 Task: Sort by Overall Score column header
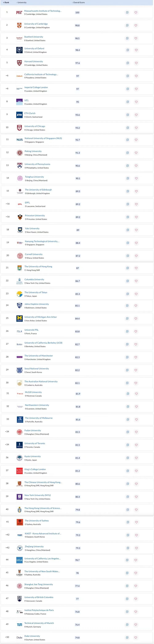[78, 2]
